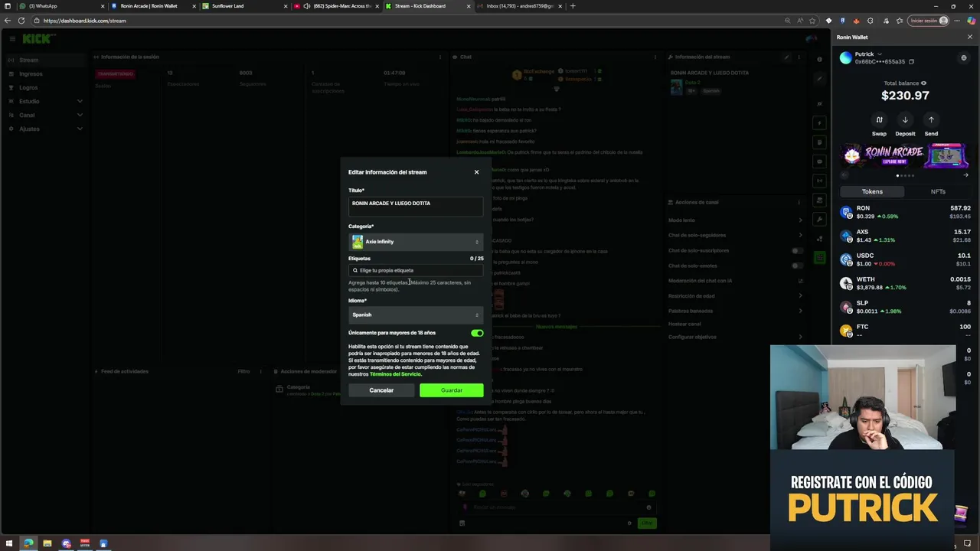Open Microsoft Edge from the taskbar
Viewport: 980px width, 551px height.
pos(28,544)
